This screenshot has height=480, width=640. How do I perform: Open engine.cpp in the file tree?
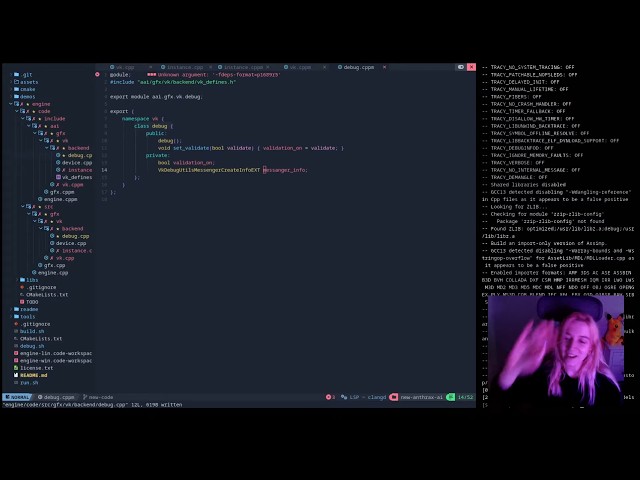point(50,273)
